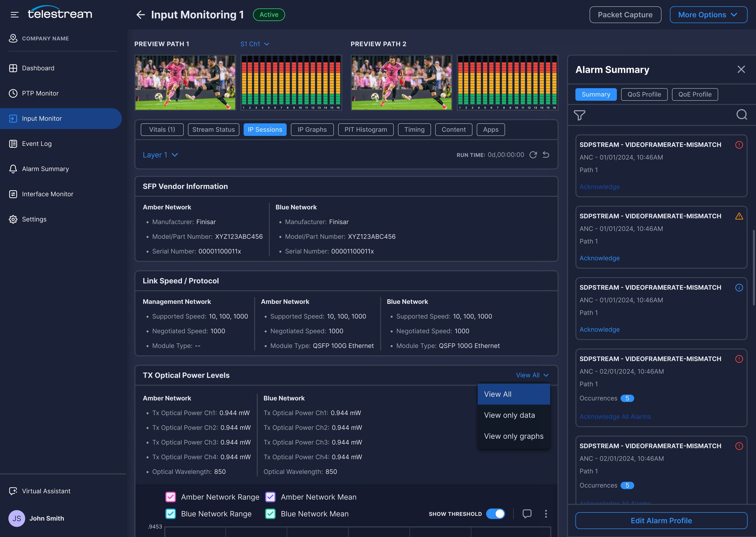
Task: Click the Packet Capture button
Action: point(625,14)
